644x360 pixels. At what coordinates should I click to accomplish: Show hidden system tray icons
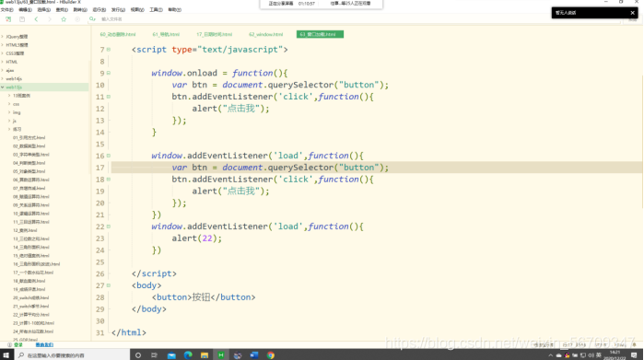pyautogui.click(x=550, y=355)
